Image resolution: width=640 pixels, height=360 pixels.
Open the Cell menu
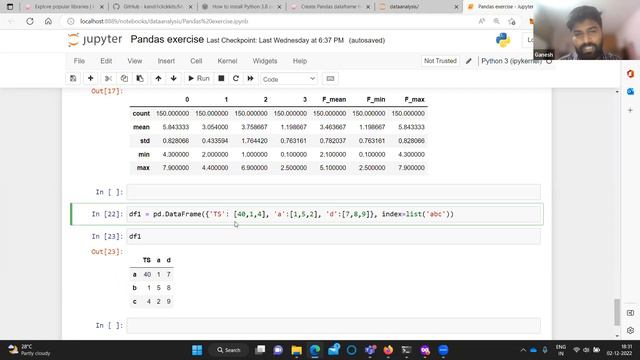pos(196,61)
